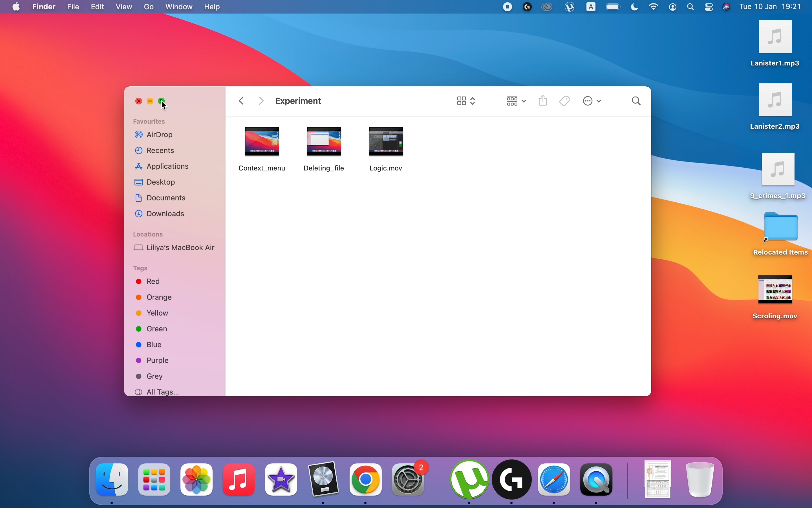
Task: Show All Tags in the sidebar
Action: pyautogui.click(x=157, y=392)
